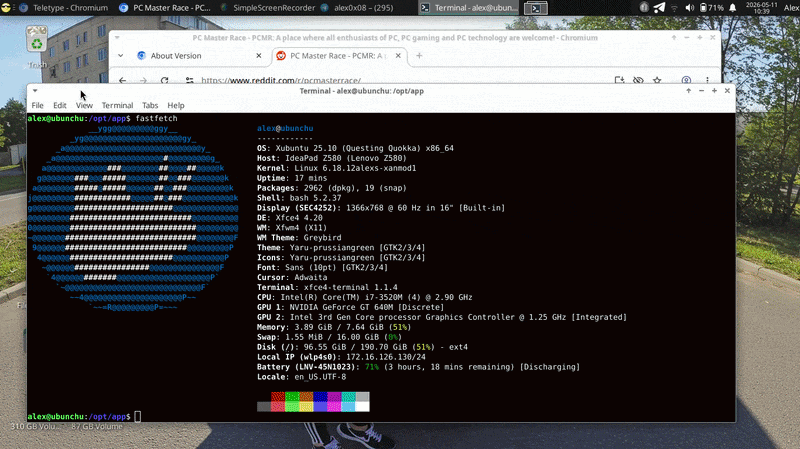This screenshot has width=800, height=449.
Task: Open the Whisker applications menu icon
Action: click(6, 8)
